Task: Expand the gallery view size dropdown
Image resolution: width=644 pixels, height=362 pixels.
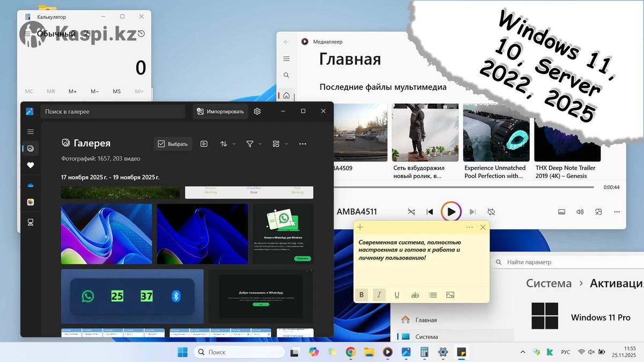Action: 280,144
